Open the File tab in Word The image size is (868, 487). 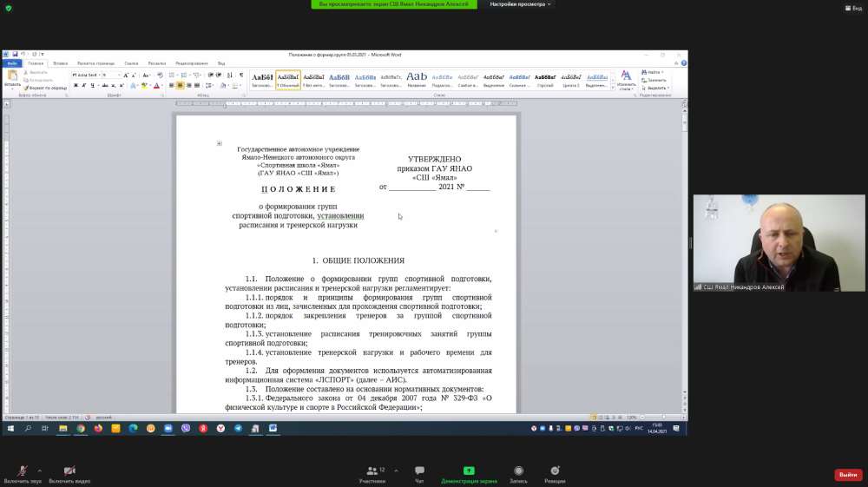[x=12, y=63]
